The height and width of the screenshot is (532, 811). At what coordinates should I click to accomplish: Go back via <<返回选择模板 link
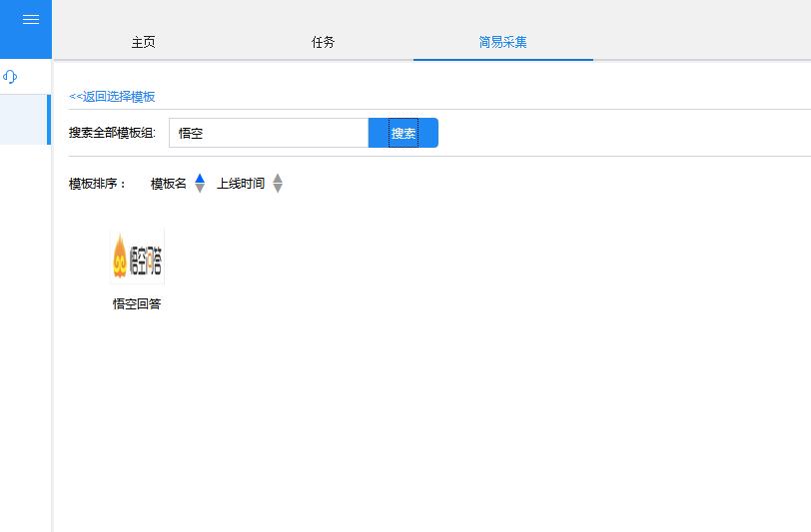click(x=112, y=97)
